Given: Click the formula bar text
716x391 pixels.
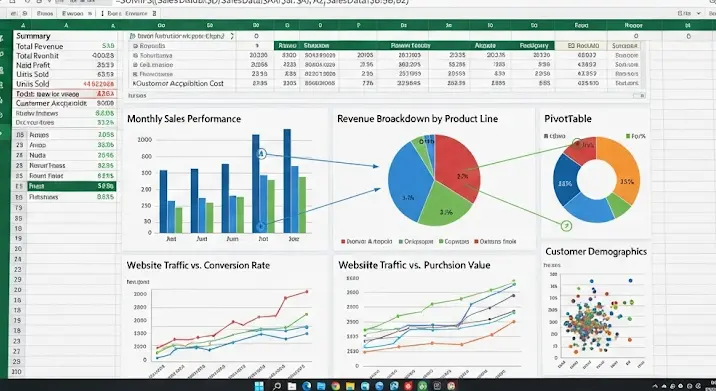Looking at the screenshot, I should [x=263, y=2].
